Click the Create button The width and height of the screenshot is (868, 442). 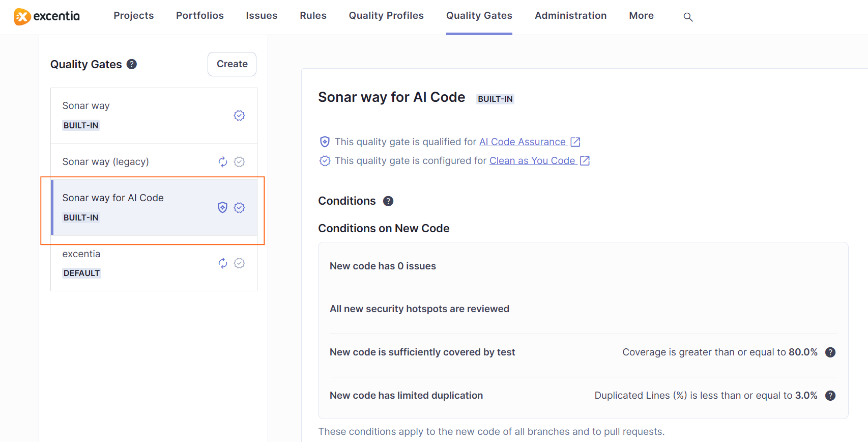pos(232,64)
